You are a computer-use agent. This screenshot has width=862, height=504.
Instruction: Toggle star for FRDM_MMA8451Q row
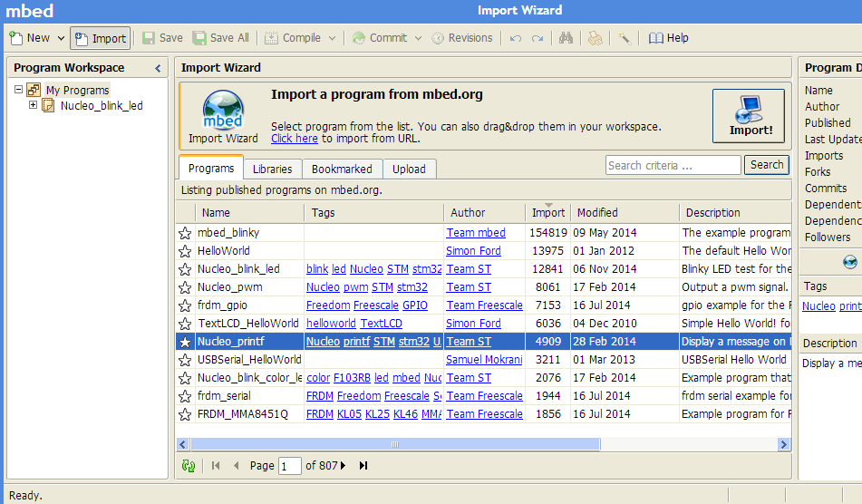(185, 414)
